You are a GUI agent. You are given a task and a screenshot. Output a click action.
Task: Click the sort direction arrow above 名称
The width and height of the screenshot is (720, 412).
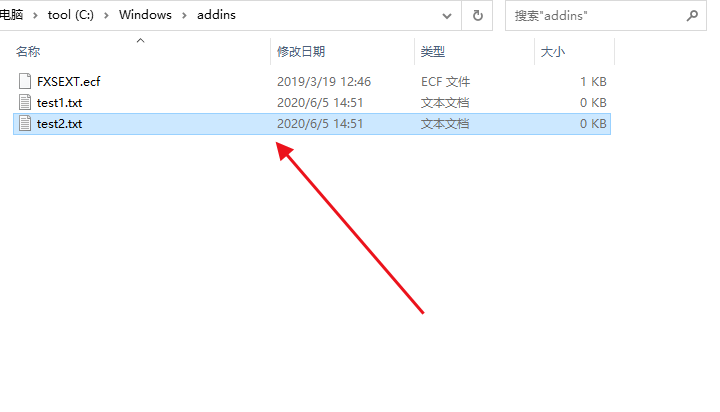(x=141, y=40)
